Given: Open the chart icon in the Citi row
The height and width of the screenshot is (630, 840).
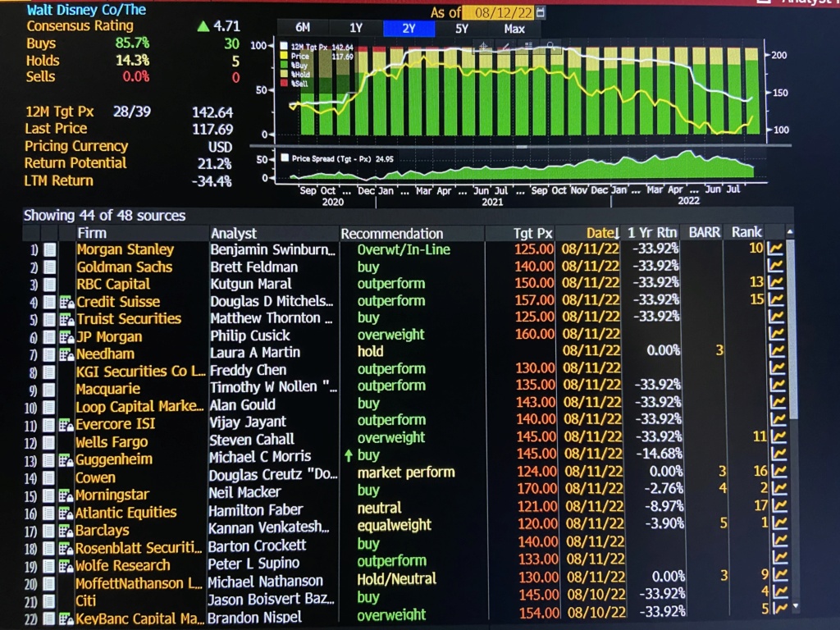Looking at the screenshot, I should [x=781, y=592].
